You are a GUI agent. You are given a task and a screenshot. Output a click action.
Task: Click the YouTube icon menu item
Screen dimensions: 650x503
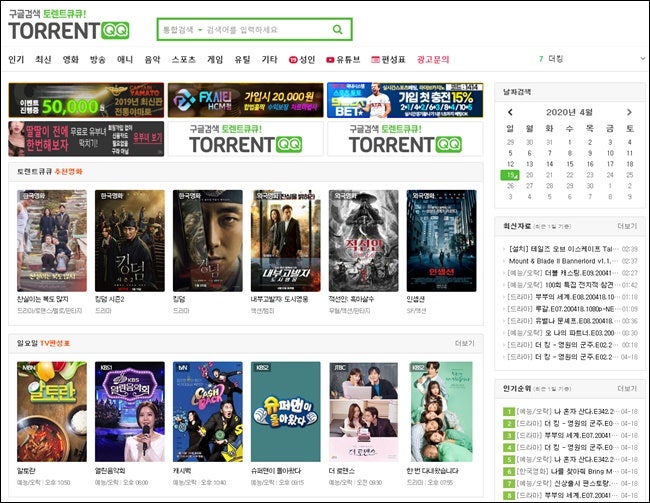tap(343, 59)
